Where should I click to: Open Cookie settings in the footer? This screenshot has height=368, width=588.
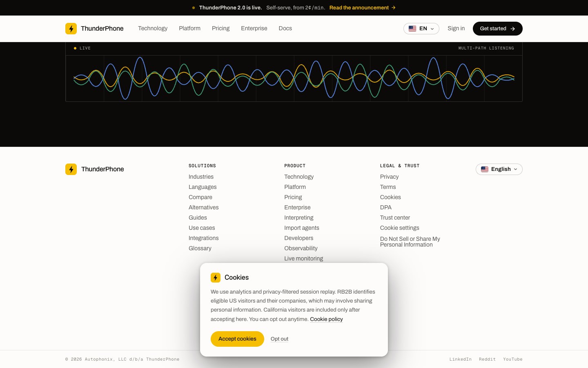(400, 228)
